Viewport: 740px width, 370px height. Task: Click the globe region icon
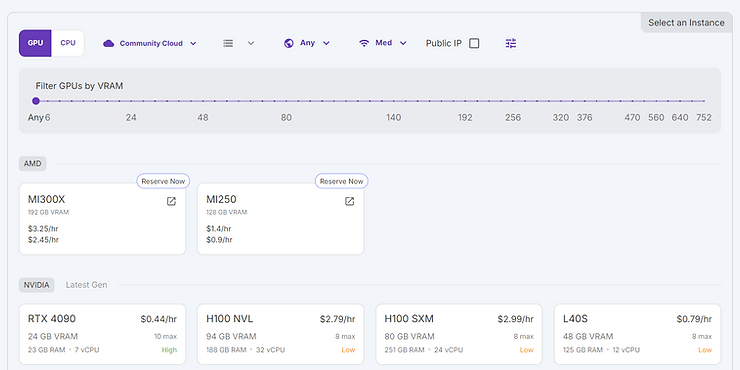coord(289,43)
